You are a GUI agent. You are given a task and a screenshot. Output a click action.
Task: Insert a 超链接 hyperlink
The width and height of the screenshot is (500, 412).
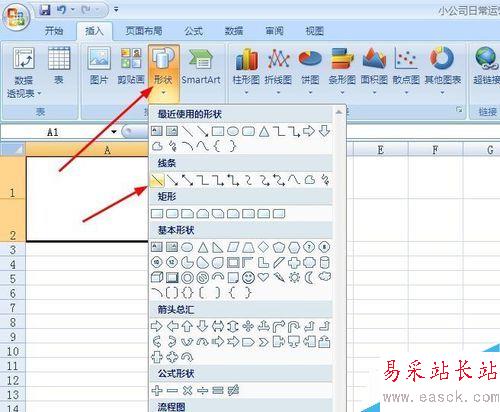click(487, 66)
